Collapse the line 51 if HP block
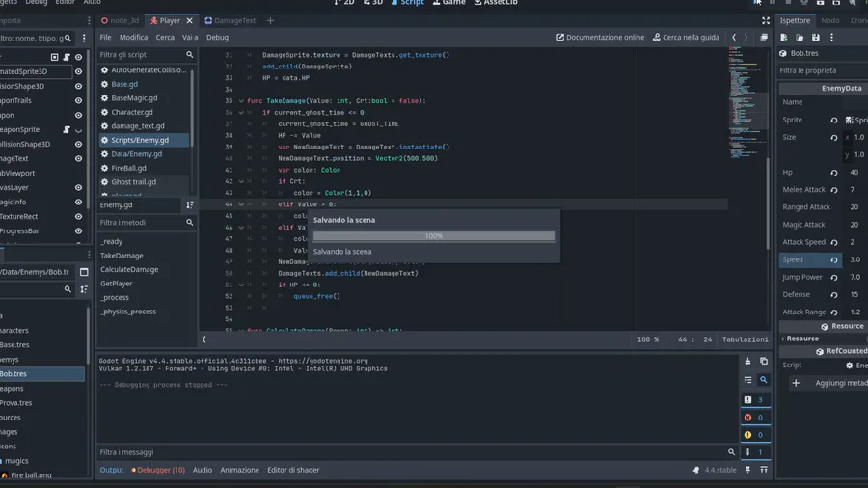The width and height of the screenshot is (868, 488). (x=241, y=285)
